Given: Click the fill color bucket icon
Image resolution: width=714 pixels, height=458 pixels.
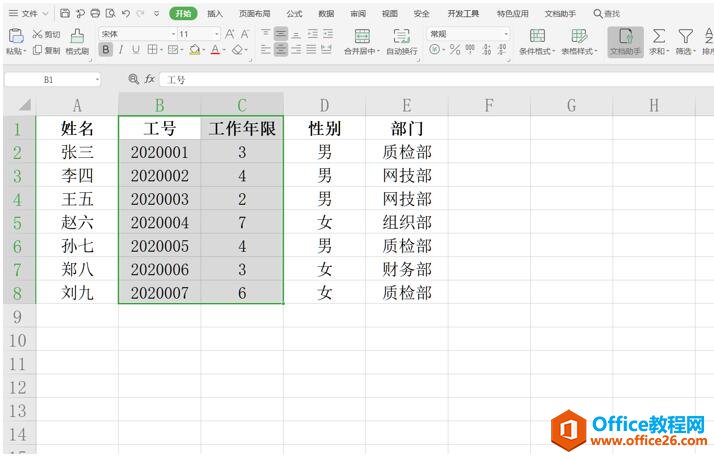Looking at the screenshot, I should (x=194, y=50).
